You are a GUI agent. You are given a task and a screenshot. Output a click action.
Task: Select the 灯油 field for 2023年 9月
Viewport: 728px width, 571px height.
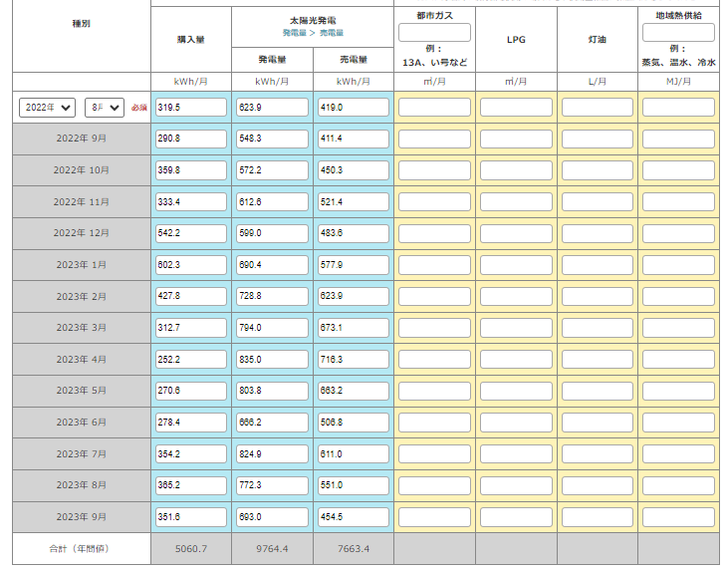597,517
